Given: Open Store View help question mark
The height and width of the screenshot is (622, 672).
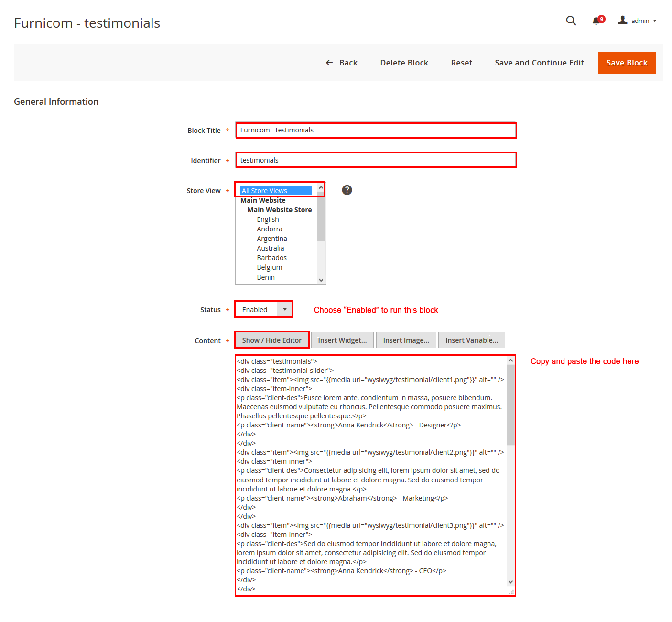Looking at the screenshot, I should tap(347, 190).
